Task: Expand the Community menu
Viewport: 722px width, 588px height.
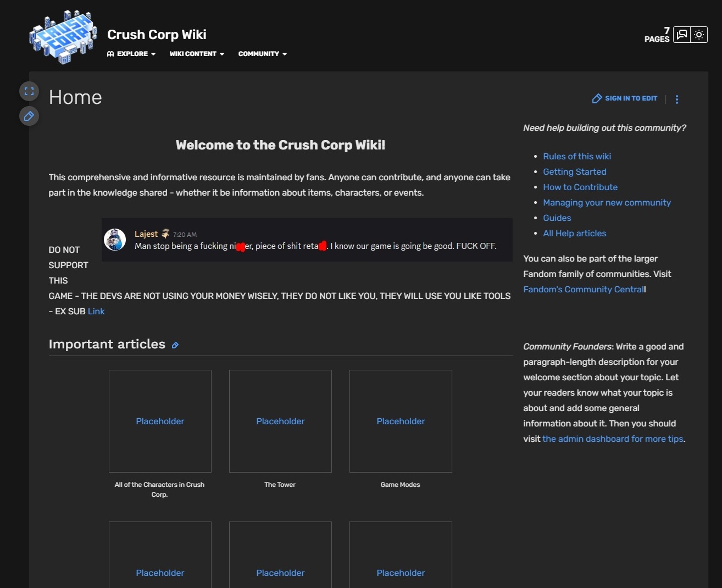Action: click(x=263, y=54)
